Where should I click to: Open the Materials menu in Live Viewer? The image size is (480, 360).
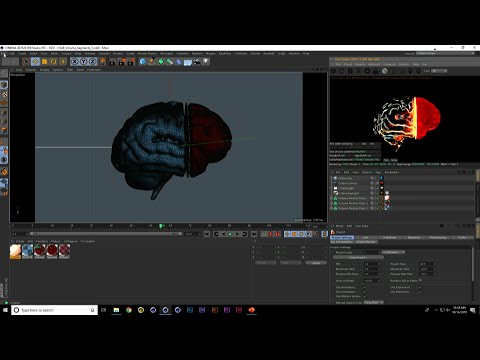pos(374,64)
